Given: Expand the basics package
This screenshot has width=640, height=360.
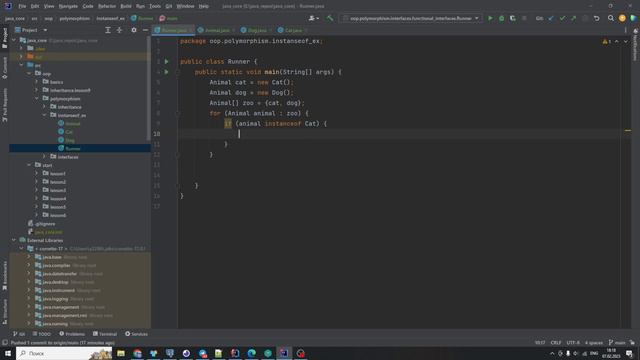Looking at the screenshot, I should [37, 82].
